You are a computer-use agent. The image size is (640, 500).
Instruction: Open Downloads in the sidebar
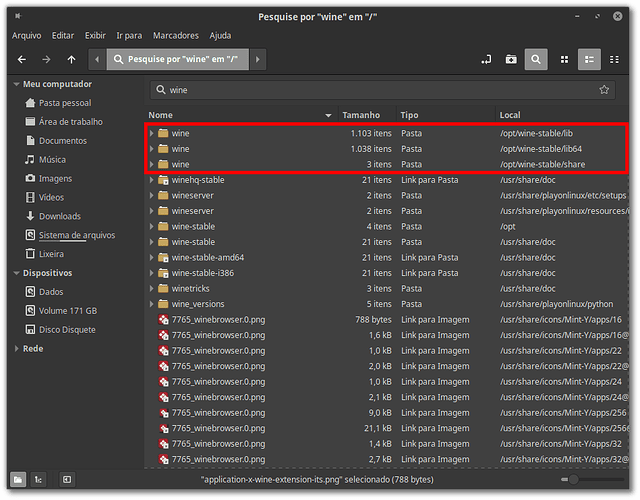point(60,216)
